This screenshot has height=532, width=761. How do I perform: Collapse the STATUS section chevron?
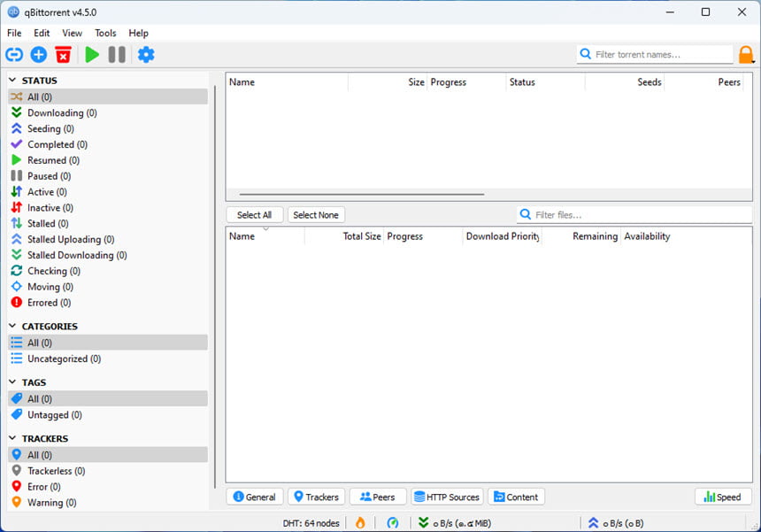coord(12,80)
